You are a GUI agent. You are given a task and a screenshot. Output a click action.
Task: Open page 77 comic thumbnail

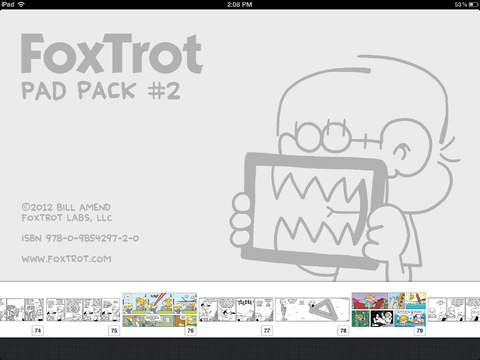point(236,310)
